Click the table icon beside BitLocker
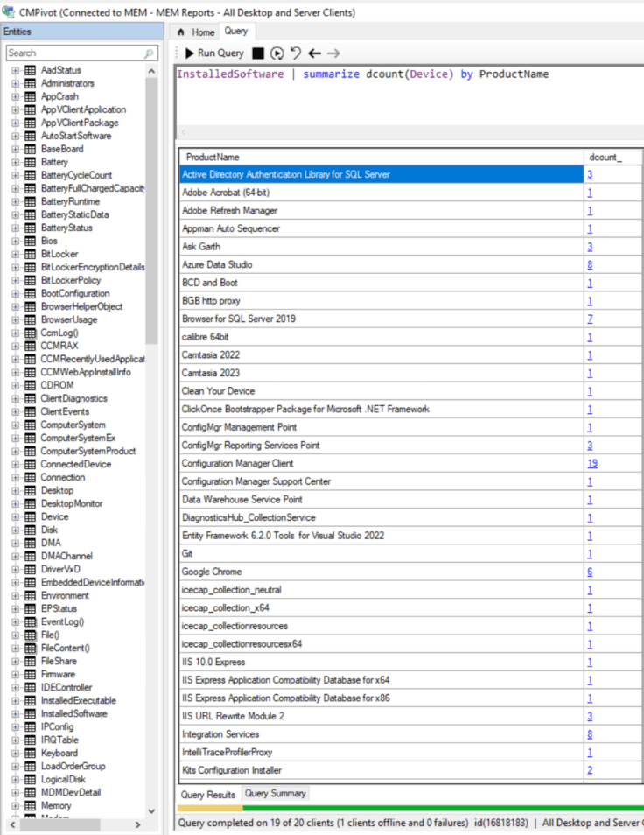Image resolution: width=644 pixels, height=835 pixels. click(x=31, y=254)
